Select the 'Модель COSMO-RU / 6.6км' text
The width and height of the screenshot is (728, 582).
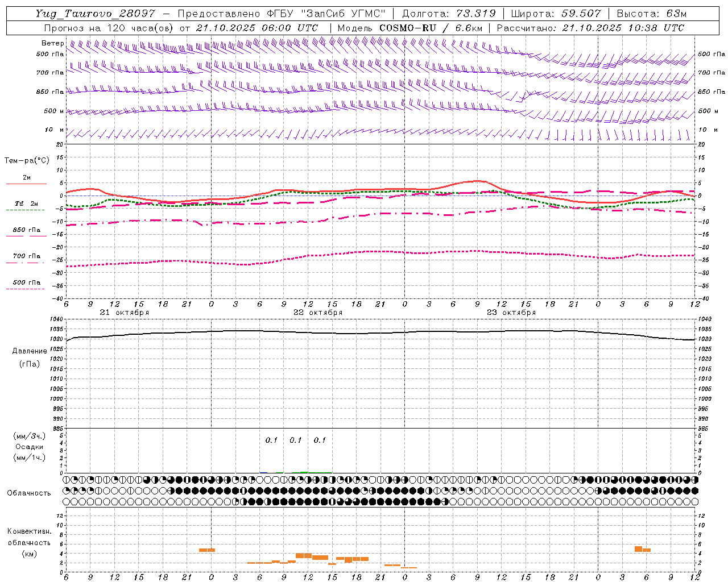click(409, 28)
